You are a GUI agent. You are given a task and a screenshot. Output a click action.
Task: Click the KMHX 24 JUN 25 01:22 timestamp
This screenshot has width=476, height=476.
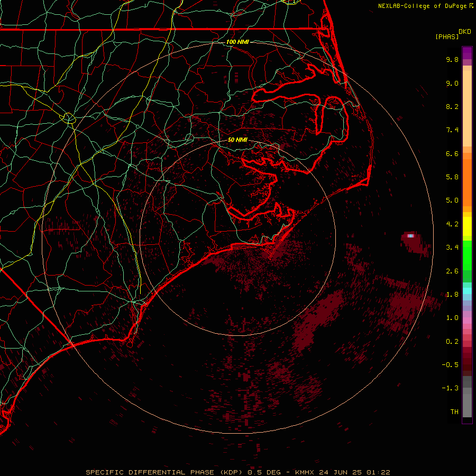tap(343, 472)
